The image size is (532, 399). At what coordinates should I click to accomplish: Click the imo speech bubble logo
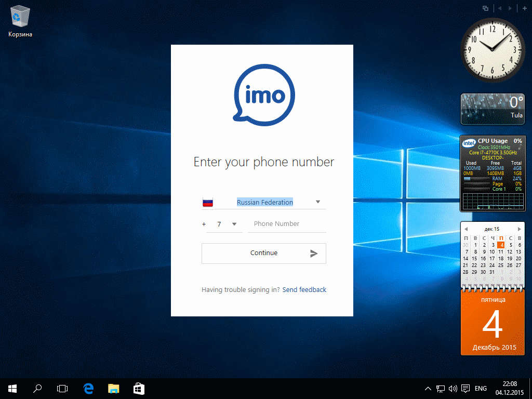[264, 95]
